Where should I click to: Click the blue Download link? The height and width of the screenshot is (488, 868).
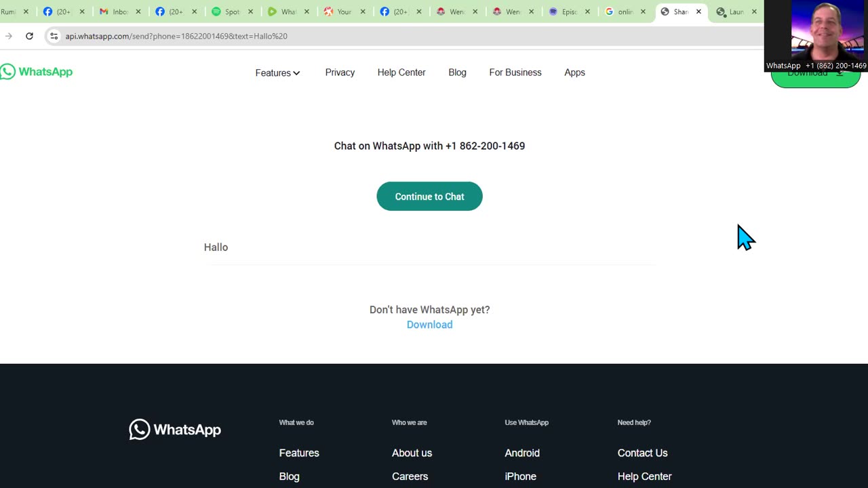click(429, 325)
